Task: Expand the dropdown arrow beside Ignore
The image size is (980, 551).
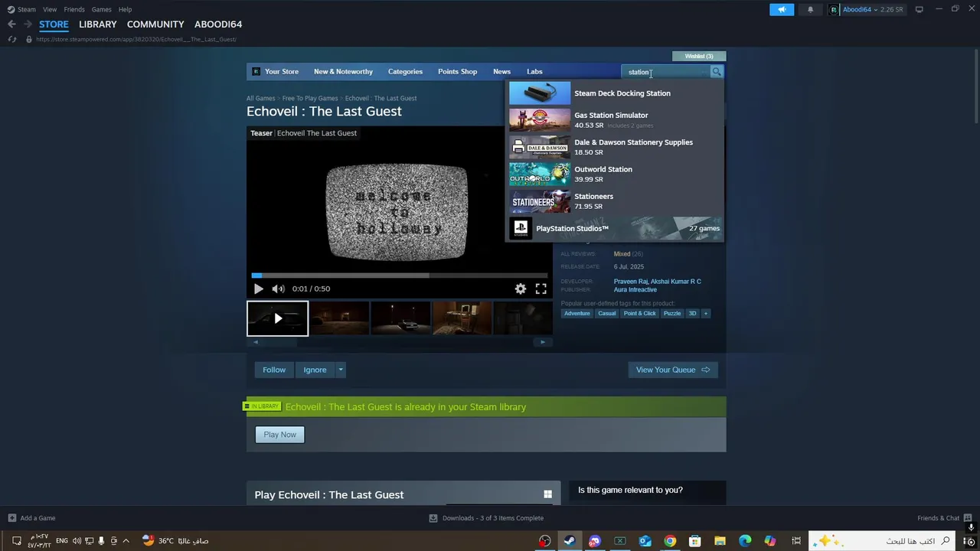Action: [x=341, y=370]
